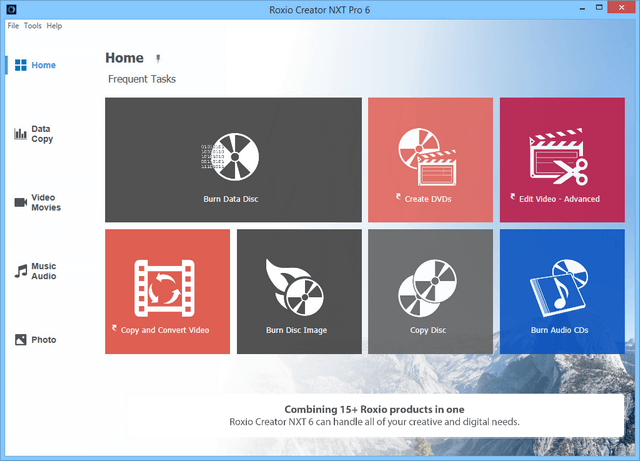Select the Video Movies camera icon

pyautogui.click(x=20, y=202)
